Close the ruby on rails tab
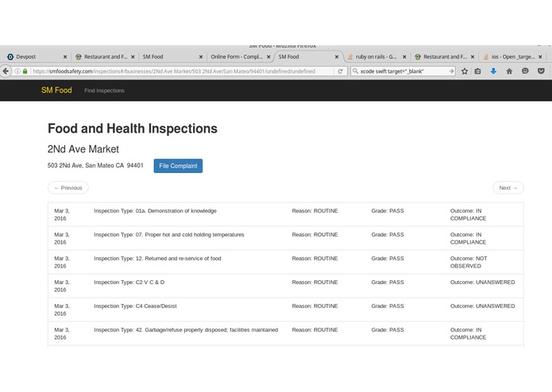The image size is (552, 392). coord(404,57)
